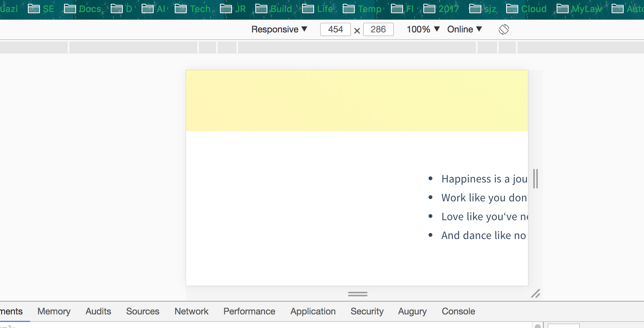Screen dimensions: 644x328
Task: Switch to the Network tab
Action: pyautogui.click(x=191, y=311)
